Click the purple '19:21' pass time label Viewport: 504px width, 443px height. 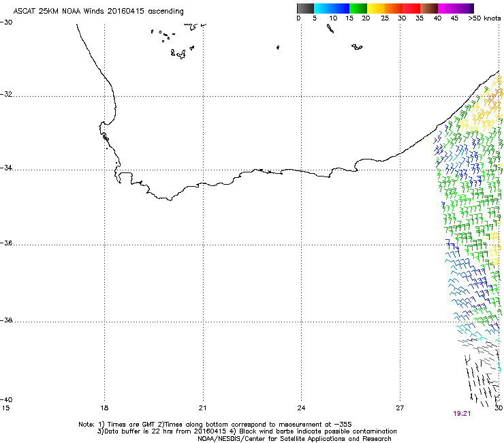462,414
